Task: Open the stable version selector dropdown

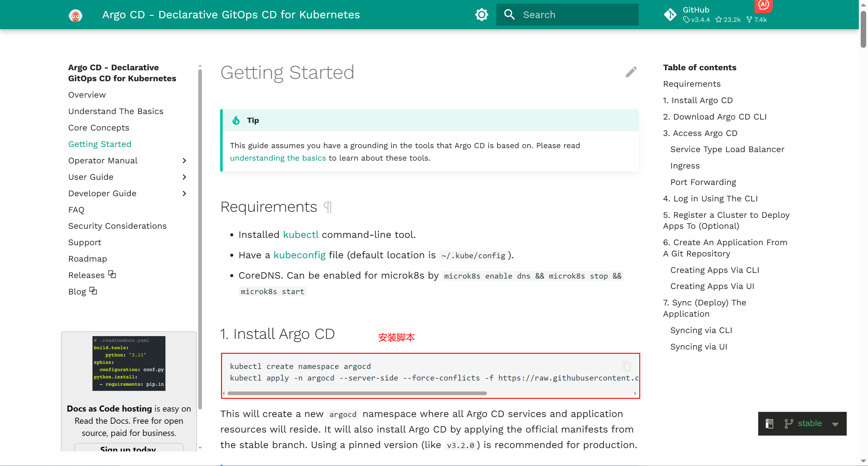Action: [802, 423]
